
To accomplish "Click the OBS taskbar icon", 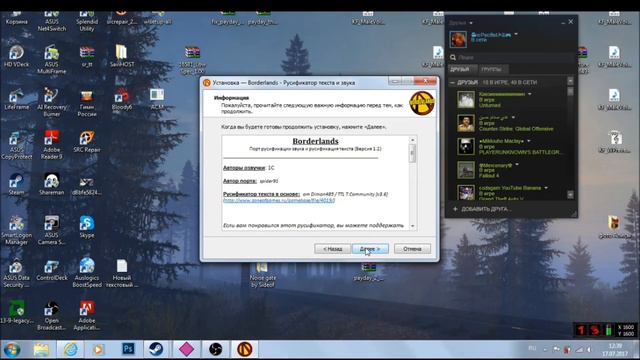I will [215, 349].
